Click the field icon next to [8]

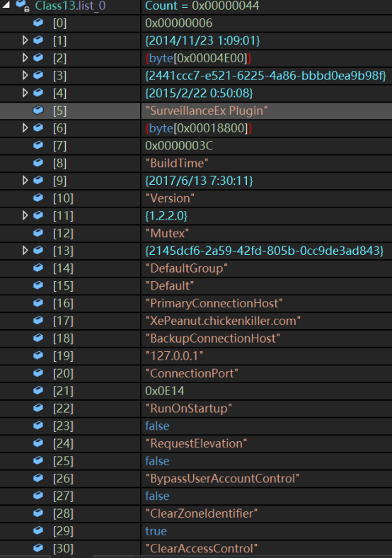[38, 163]
